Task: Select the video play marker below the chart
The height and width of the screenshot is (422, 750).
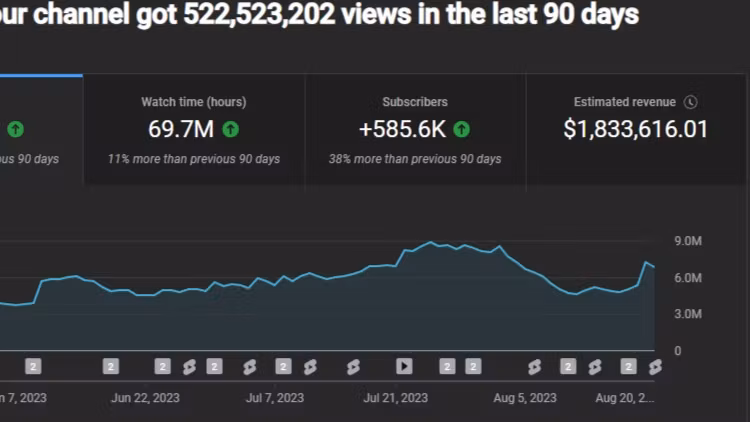Action: pos(404,366)
